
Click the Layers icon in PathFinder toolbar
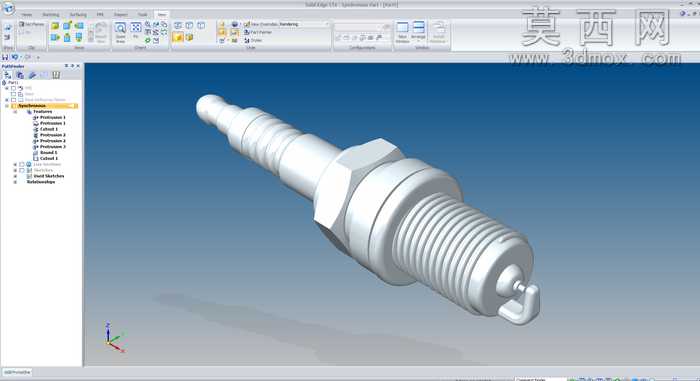32,75
